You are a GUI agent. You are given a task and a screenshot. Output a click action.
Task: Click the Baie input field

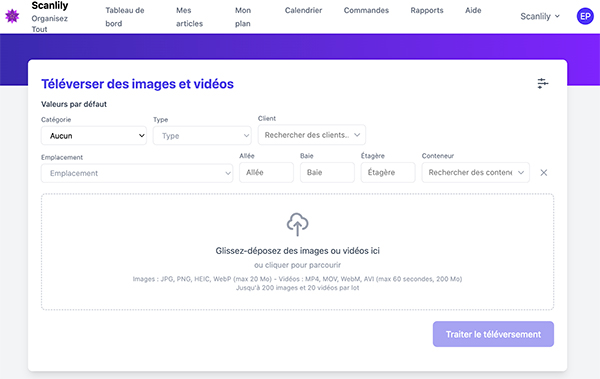(327, 172)
